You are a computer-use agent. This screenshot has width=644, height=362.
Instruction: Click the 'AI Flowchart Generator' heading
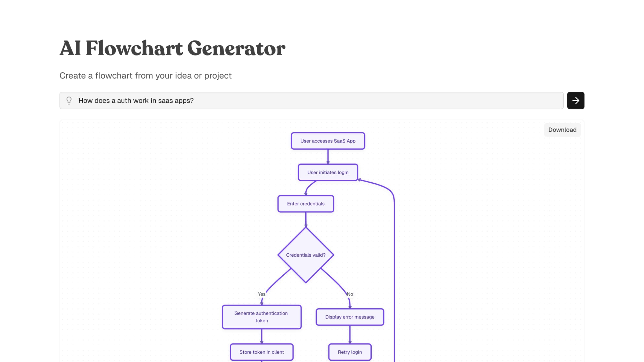(x=172, y=48)
